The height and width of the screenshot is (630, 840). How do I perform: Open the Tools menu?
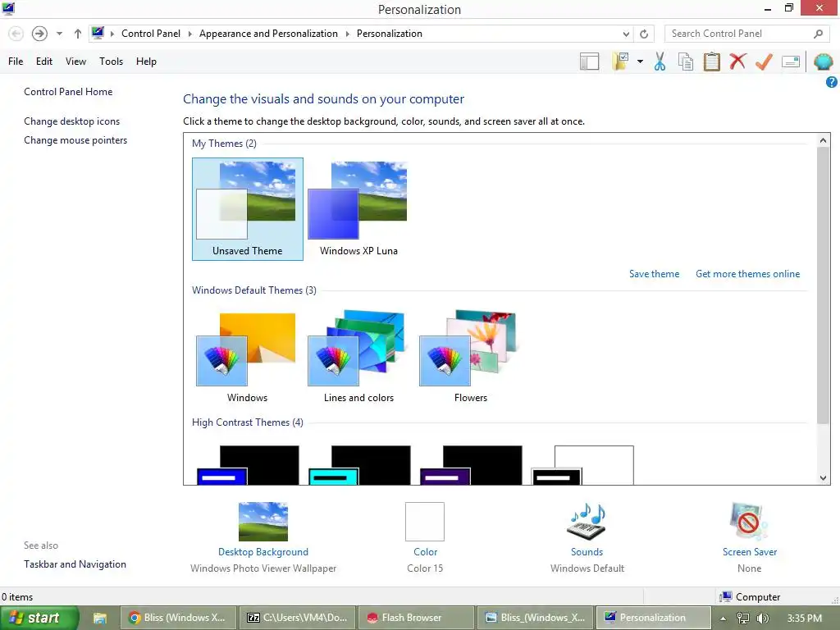click(111, 61)
